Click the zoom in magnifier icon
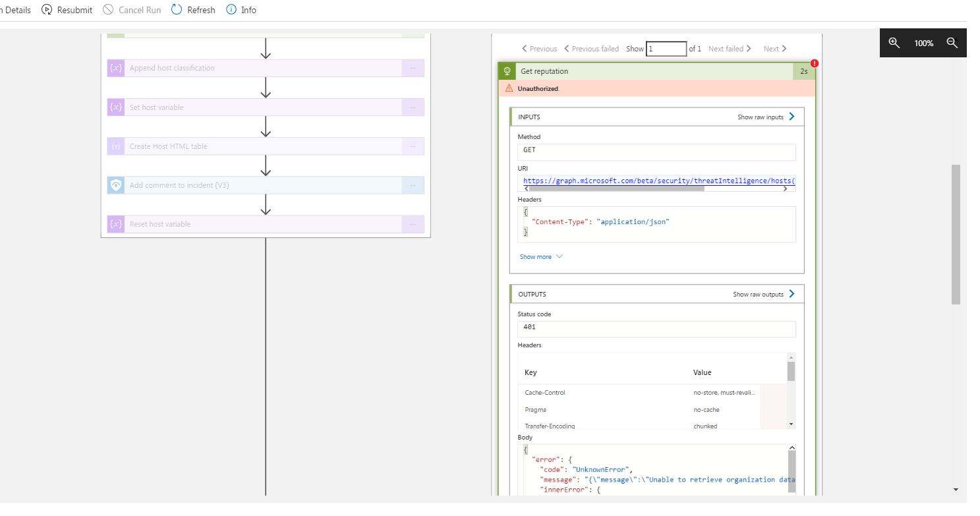The image size is (980, 516). (894, 42)
